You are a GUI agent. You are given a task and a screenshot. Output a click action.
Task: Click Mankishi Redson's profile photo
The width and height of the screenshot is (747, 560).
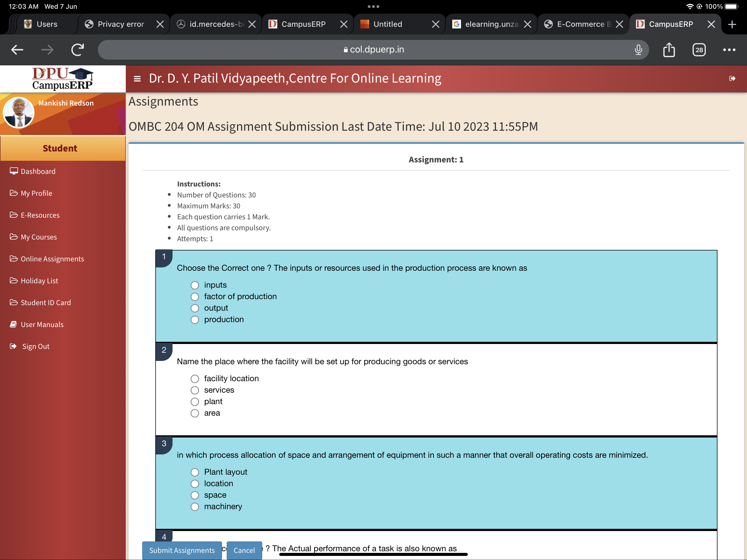(18, 112)
